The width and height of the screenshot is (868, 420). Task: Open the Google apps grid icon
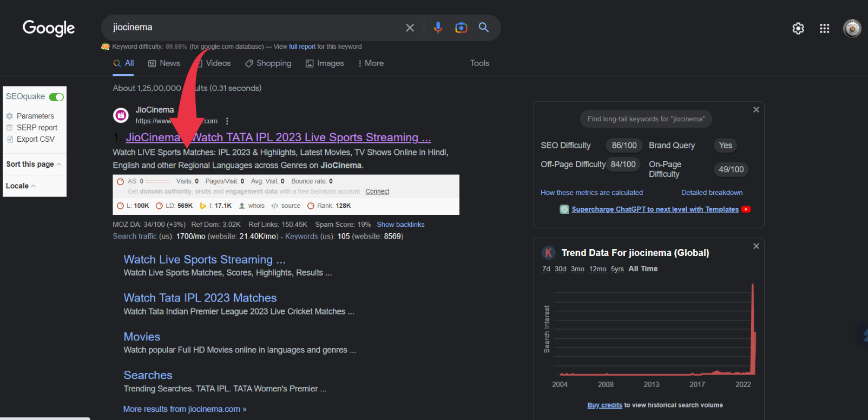pyautogui.click(x=825, y=28)
